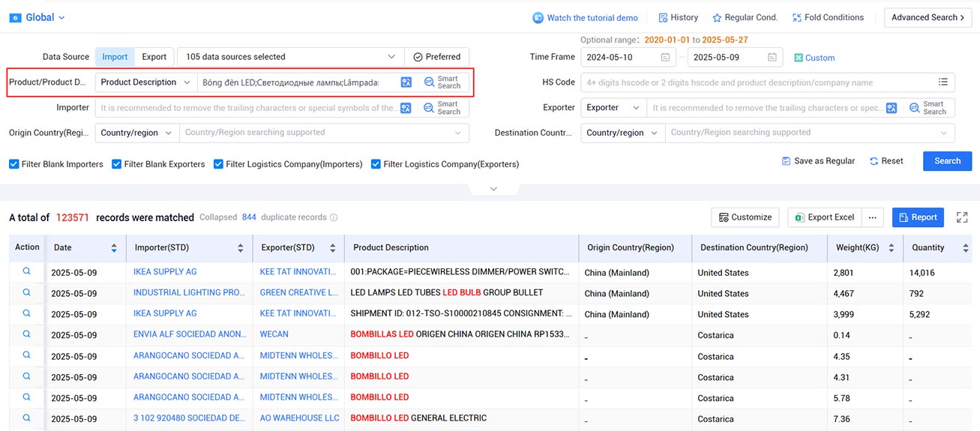This screenshot has height=431, width=980.
Task: Toggle Filter Blank Exporters checkbox
Action: 117,164
